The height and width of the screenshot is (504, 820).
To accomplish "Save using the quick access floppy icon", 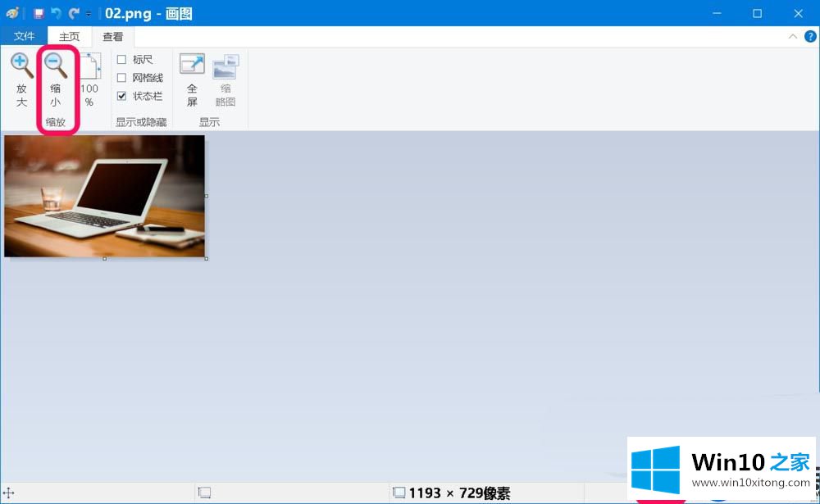I will (39, 13).
